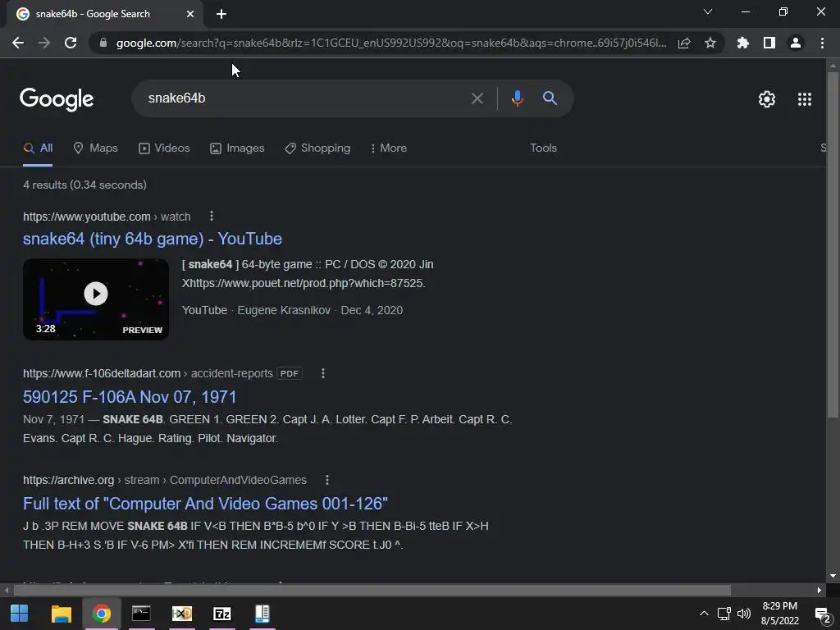Click the 'YouTube · Eugene Krasnikov · Dec 4, 2020' text
Image resolution: width=840 pixels, height=630 pixels.
[x=292, y=310]
